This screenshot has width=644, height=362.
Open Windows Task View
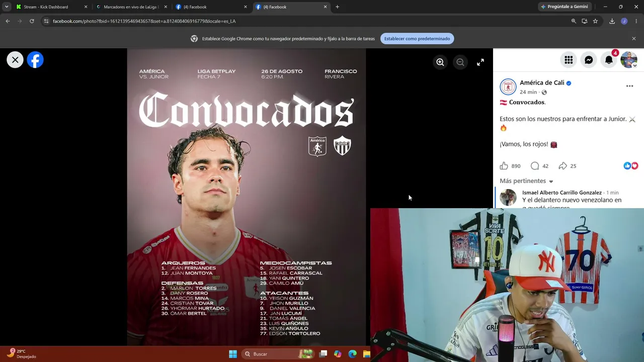pos(323,354)
